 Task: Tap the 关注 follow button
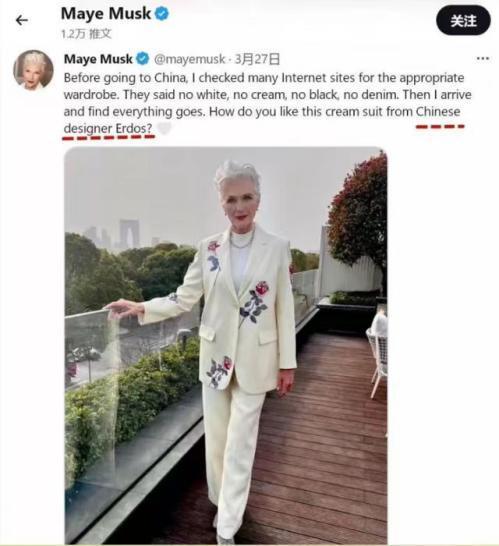(463, 21)
